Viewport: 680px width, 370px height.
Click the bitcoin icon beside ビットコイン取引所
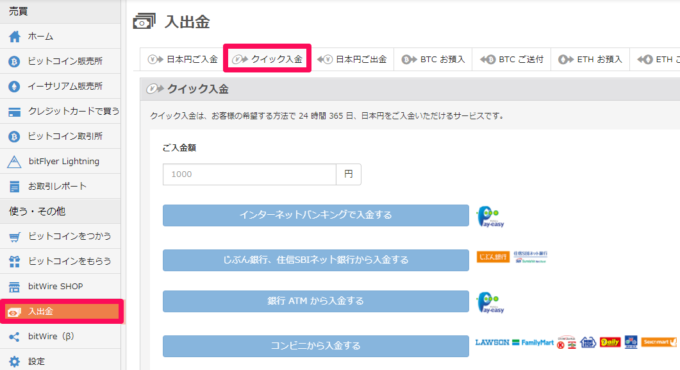click(x=14, y=137)
